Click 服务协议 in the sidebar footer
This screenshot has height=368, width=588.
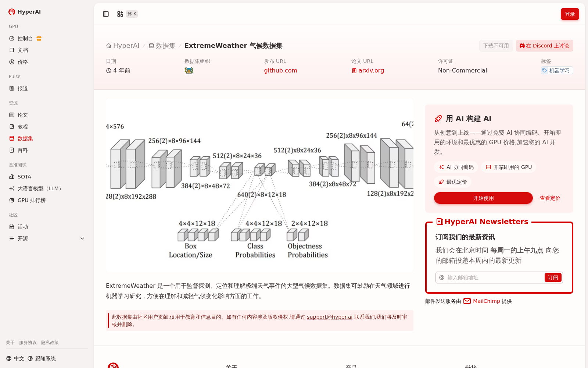pyautogui.click(x=28, y=343)
